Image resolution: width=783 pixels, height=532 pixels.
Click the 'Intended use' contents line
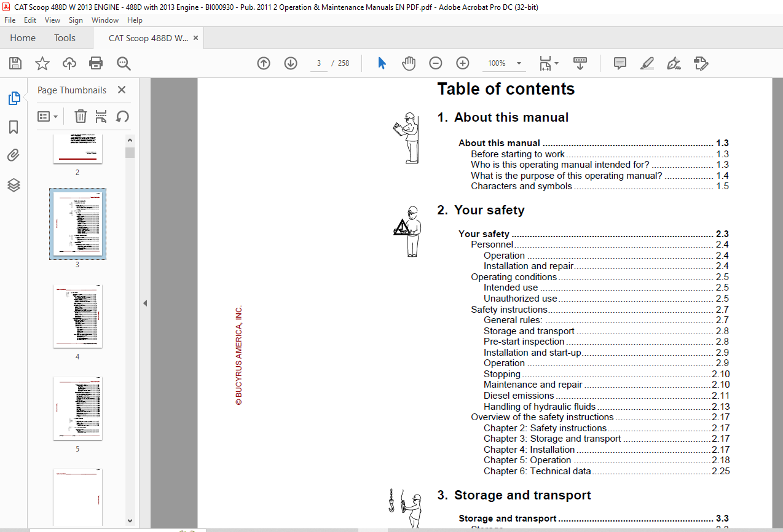click(607, 288)
